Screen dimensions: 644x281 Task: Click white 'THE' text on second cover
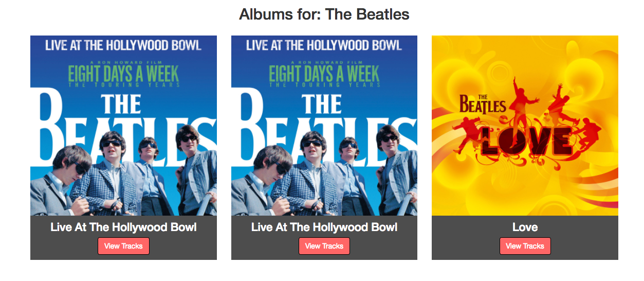pos(322,104)
